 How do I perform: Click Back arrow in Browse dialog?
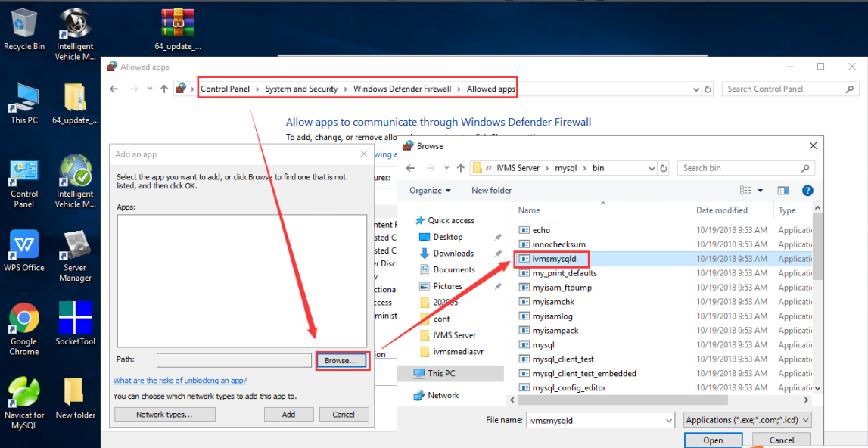410,168
